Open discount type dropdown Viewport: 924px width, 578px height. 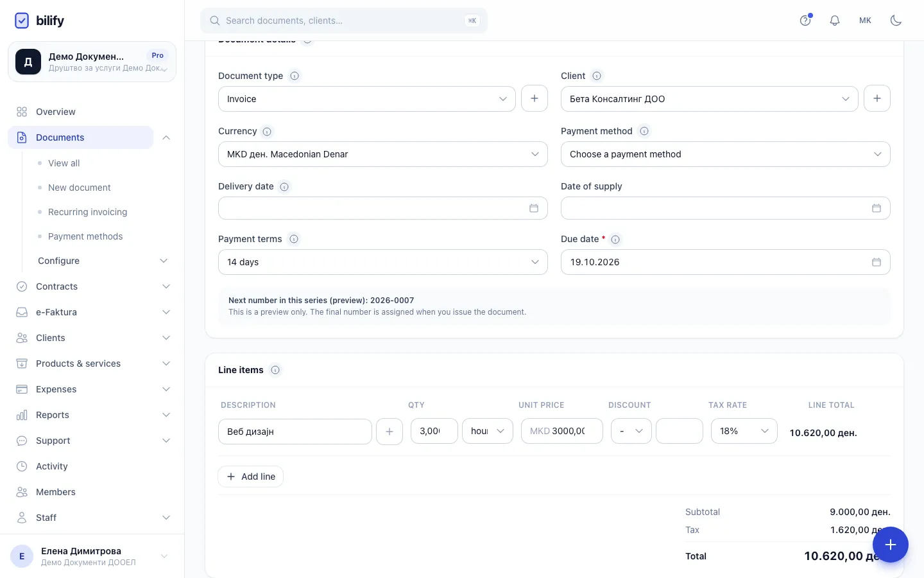tap(631, 431)
